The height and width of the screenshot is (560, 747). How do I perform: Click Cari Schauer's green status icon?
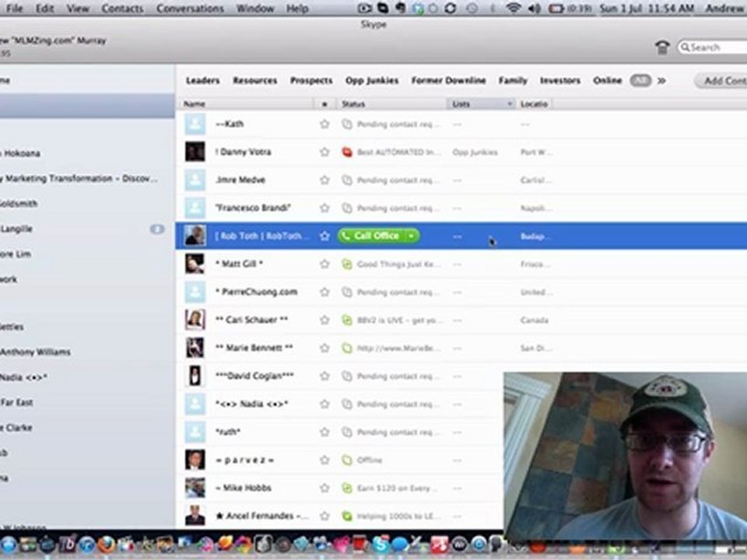coord(347,320)
